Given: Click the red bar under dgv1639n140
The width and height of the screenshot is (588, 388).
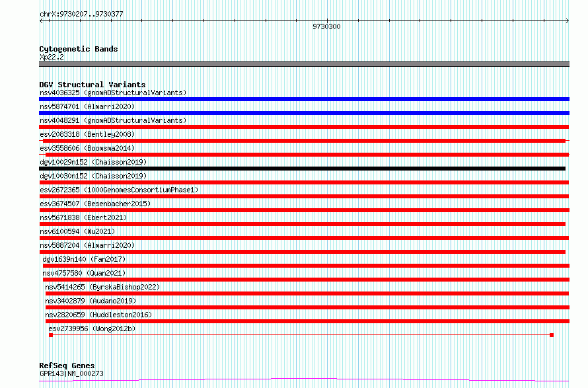Looking at the screenshot, I should (x=306, y=266).
